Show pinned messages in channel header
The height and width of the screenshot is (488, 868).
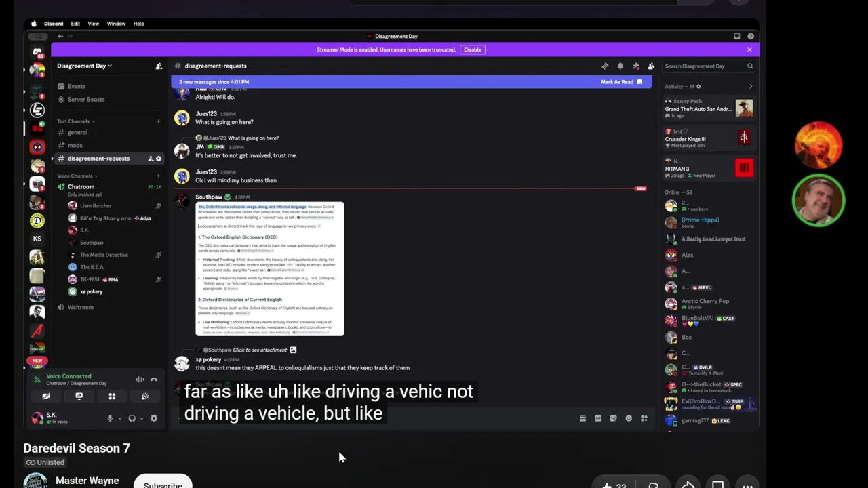coord(636,66)
